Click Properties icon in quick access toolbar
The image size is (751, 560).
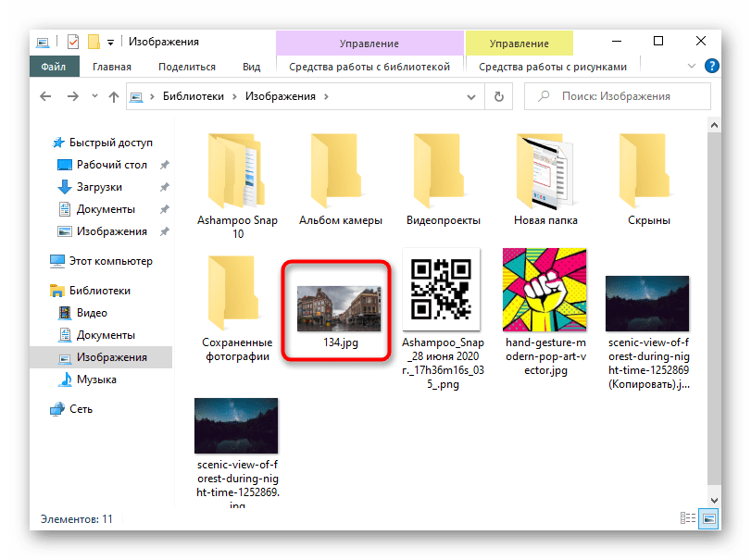coord(73,42)
